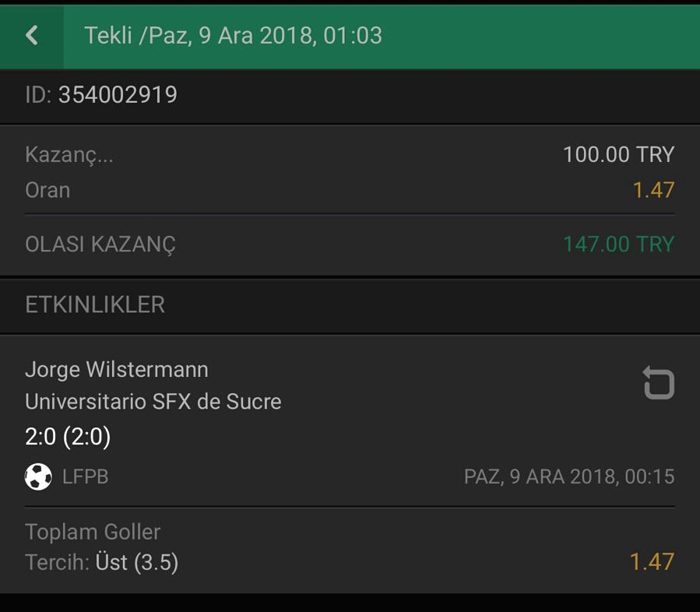
Task: Open the LFPB league label
Action: [x=86, y=477]
